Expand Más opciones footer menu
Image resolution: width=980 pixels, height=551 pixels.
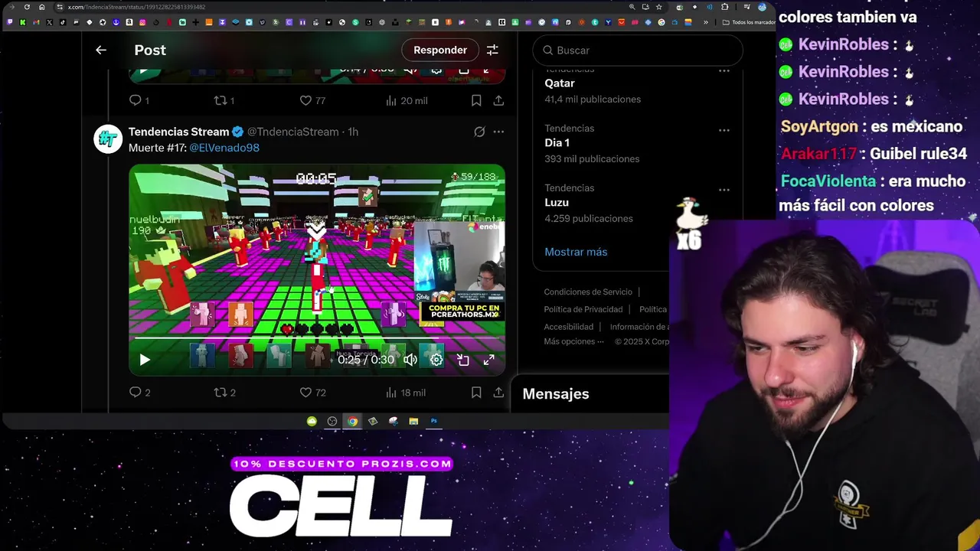[574, 341]
